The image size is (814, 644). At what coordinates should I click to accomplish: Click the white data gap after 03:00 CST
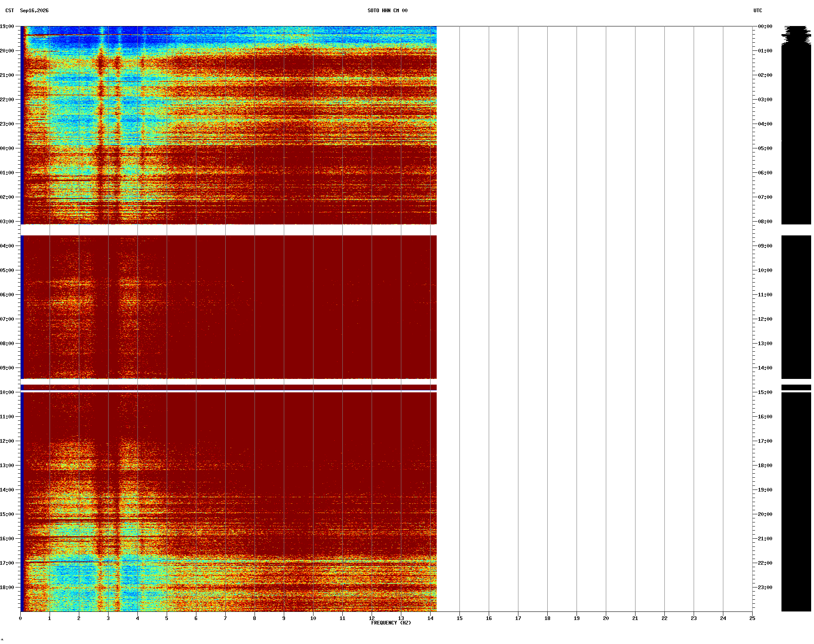click(229, 230)
